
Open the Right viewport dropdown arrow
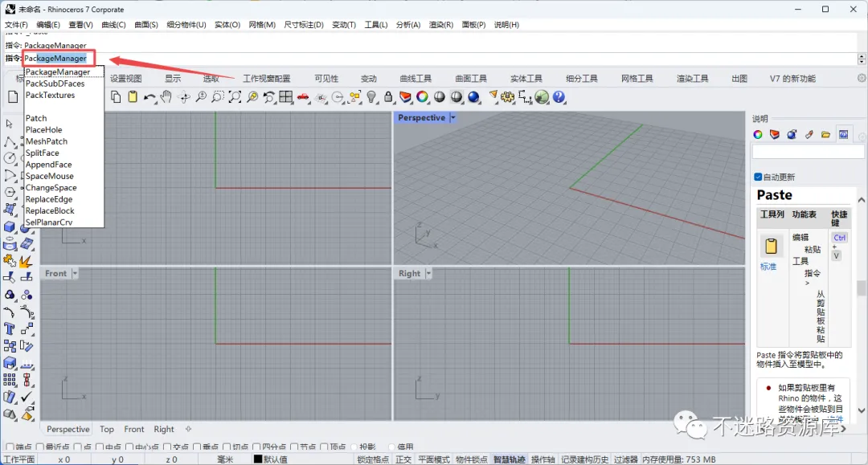tap(428, 274)
